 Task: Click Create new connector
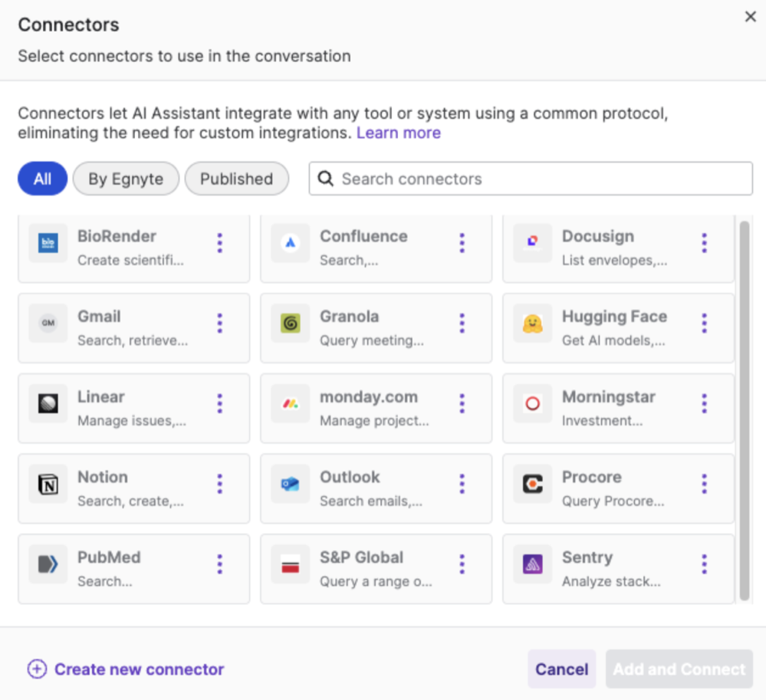click(x=125, y=669)
